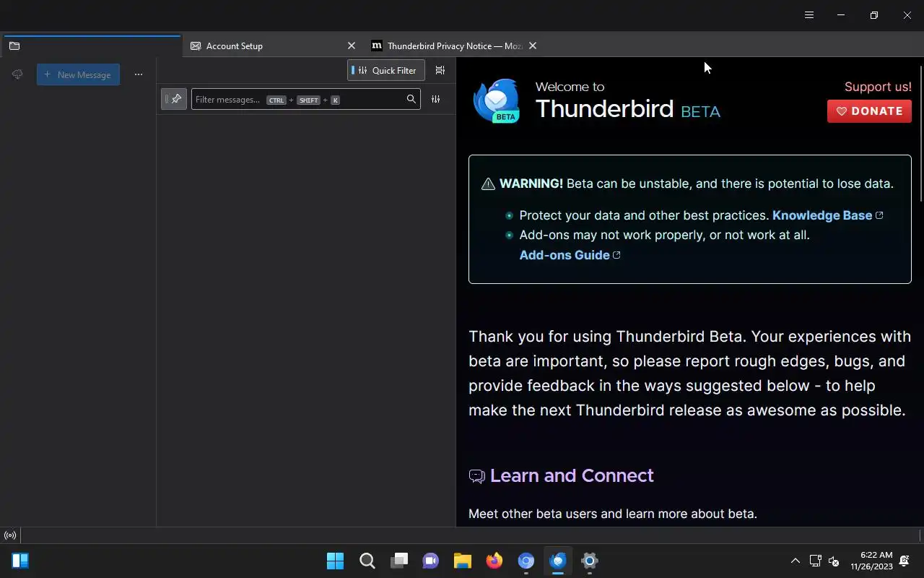Click the Thunderbird Beta logo
Viewport: 924px width, 578px height.
coord(497,100)
